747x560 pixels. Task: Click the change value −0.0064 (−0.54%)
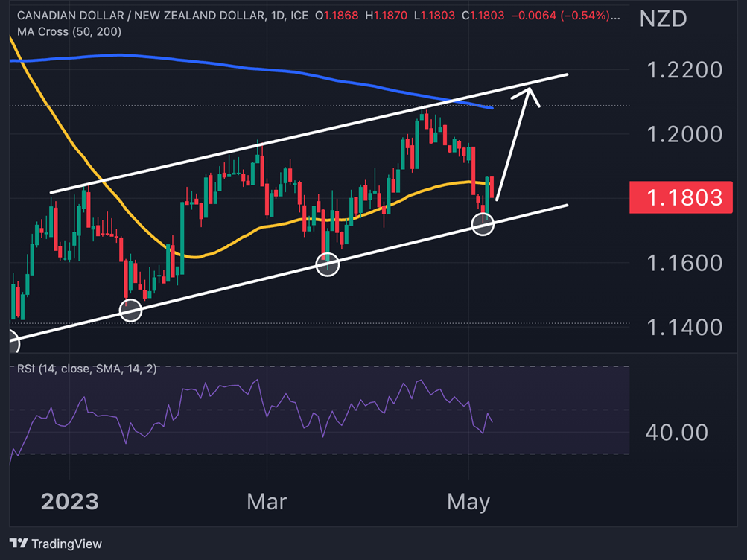pos(560,16)
